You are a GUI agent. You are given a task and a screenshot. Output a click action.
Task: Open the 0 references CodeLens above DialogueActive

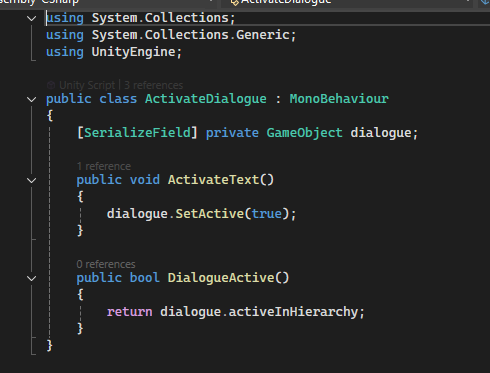(x=106, y=264)
